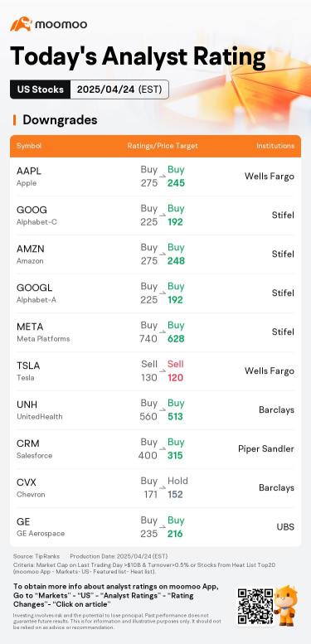Click the QR code image
This screenshot has height=644, width=311.
tap(255, 606)
